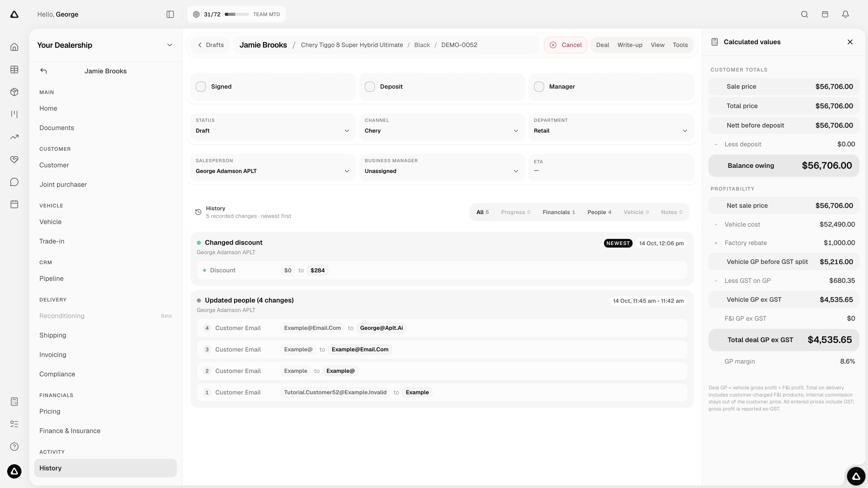Viewport: 868px width, 488px height.
Task: Open the home icon in left rail
Action: [x=14, y=47]
